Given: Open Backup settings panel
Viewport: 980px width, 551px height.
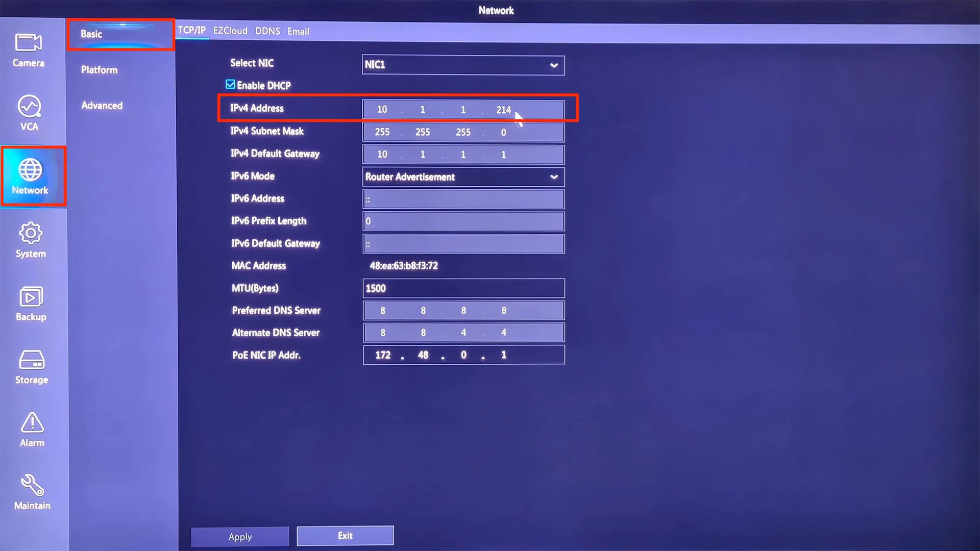Looking at the screenshot, I should click(30, 304).
